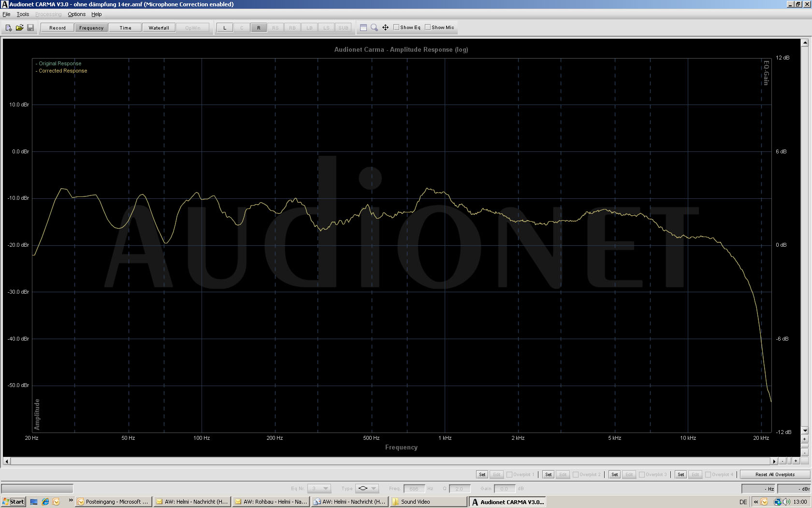Viewport: 812px width, 508px height.
Task: Select the four-arrow pan tool
Action: click(385, 28)
